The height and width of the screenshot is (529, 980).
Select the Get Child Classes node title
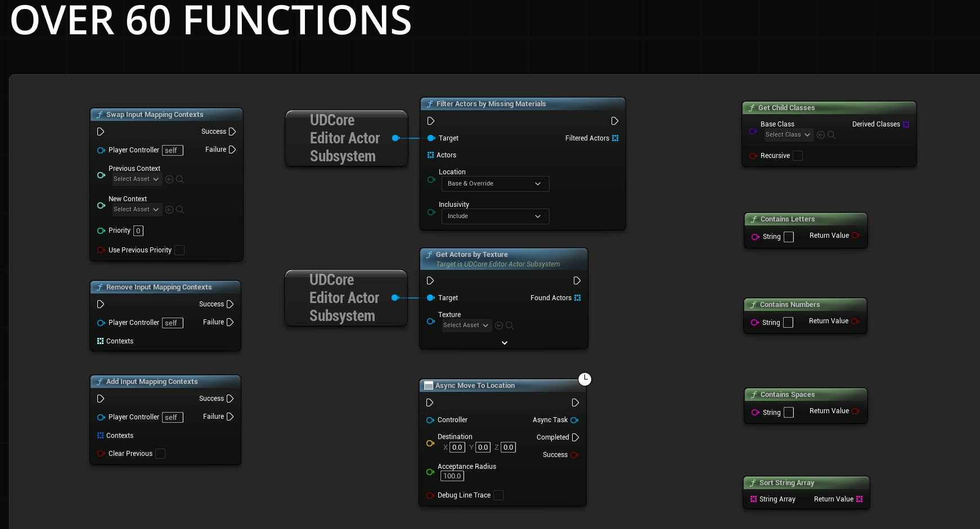(x=786, y=108)
